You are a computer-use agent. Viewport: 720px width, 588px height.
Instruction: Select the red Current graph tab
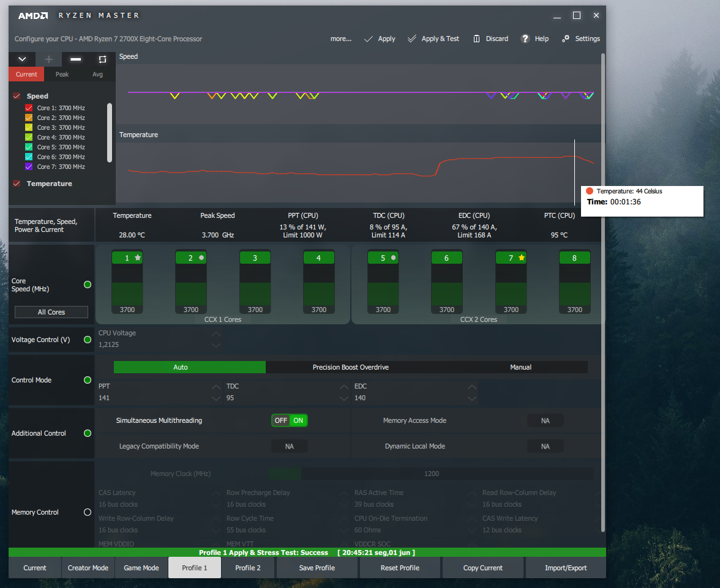point(26,75)
